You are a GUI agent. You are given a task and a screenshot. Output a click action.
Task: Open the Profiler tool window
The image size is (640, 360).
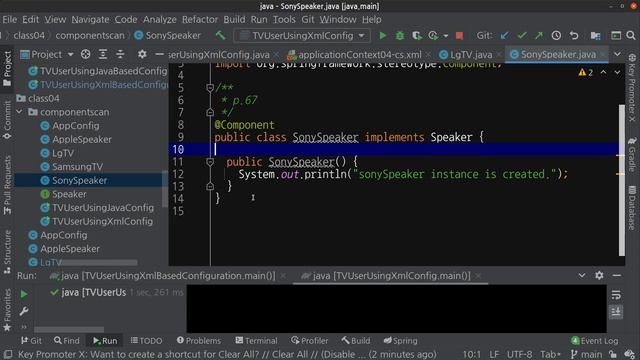click(x=310, y=340)
